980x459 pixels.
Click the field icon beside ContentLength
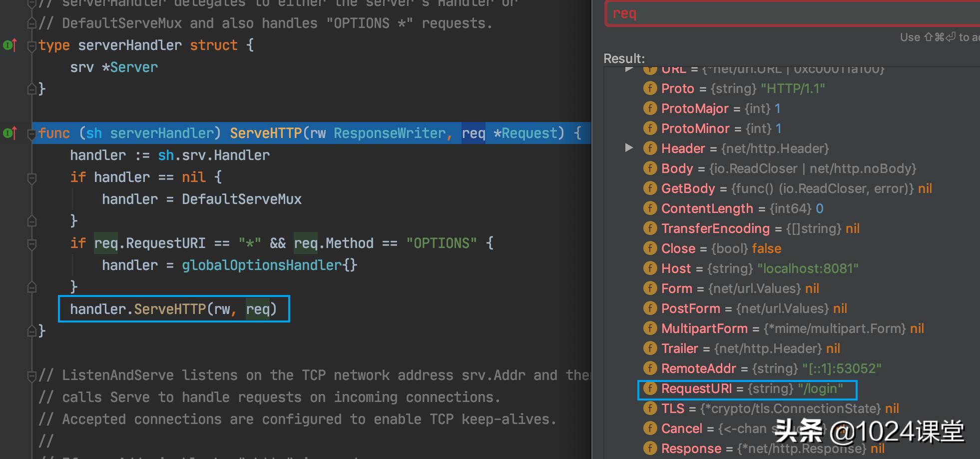click(650, 208)
